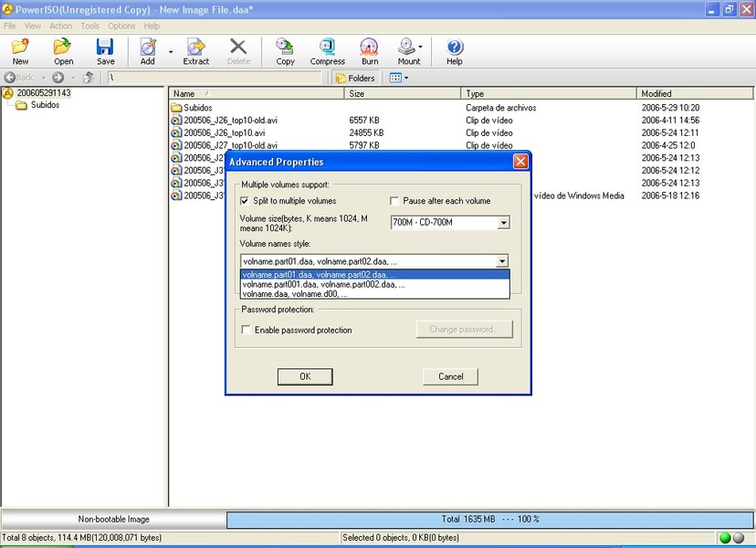Viewport: 756px width, 548px height.
Task: Click the Compress toolbar icon
Action: click(327, 51)
